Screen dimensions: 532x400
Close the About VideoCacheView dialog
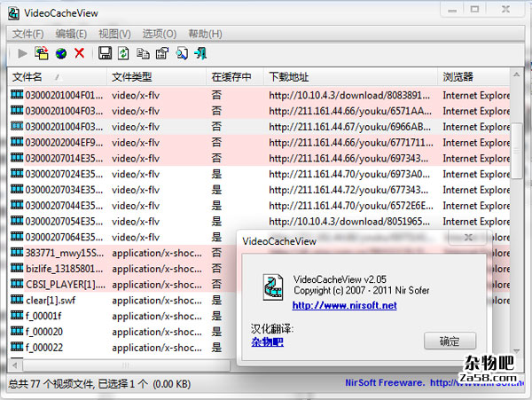(x=468, y=237)
